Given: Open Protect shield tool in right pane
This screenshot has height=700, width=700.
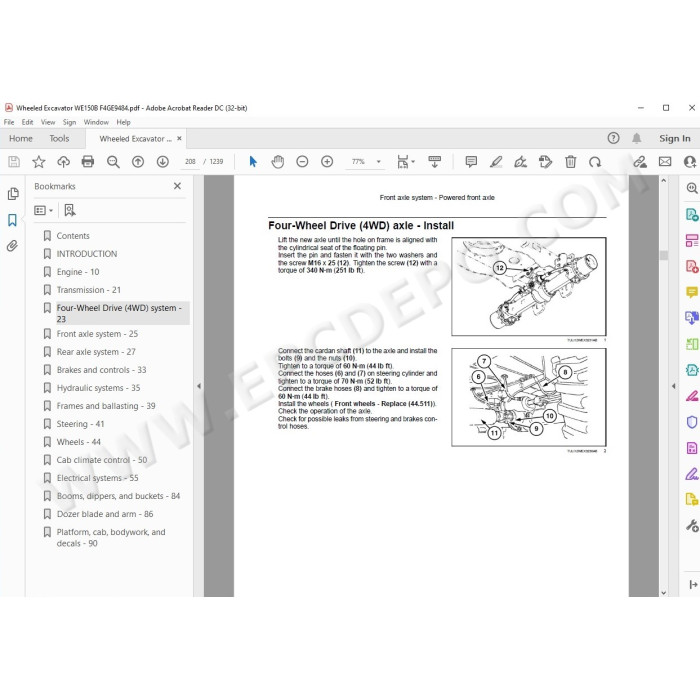Looking at the screenshot, I should (x=692, y=422).
